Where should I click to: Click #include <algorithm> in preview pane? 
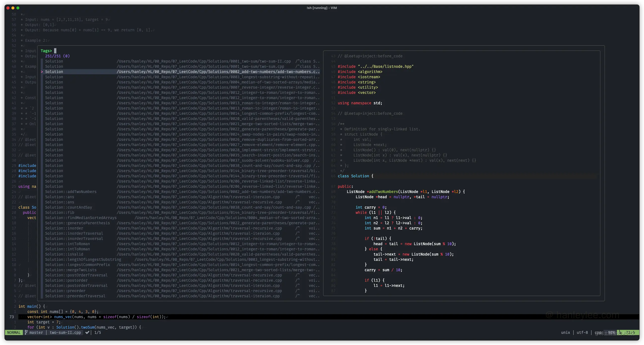coord(360,72)
